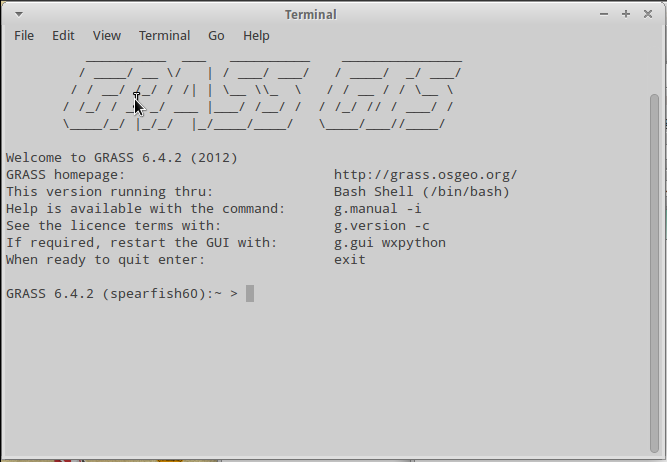Click the vertical scrollbar of the terminal

[x=654, y=273]
